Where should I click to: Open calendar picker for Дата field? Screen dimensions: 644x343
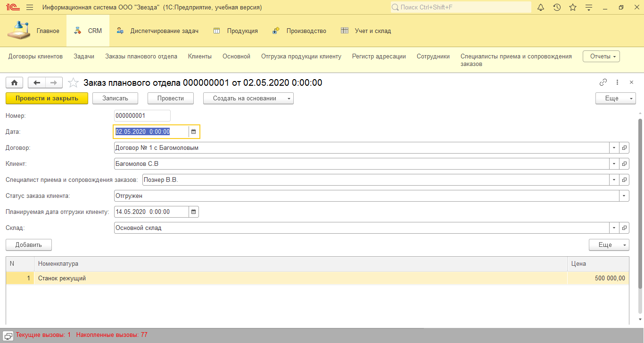tap(193, 132)
